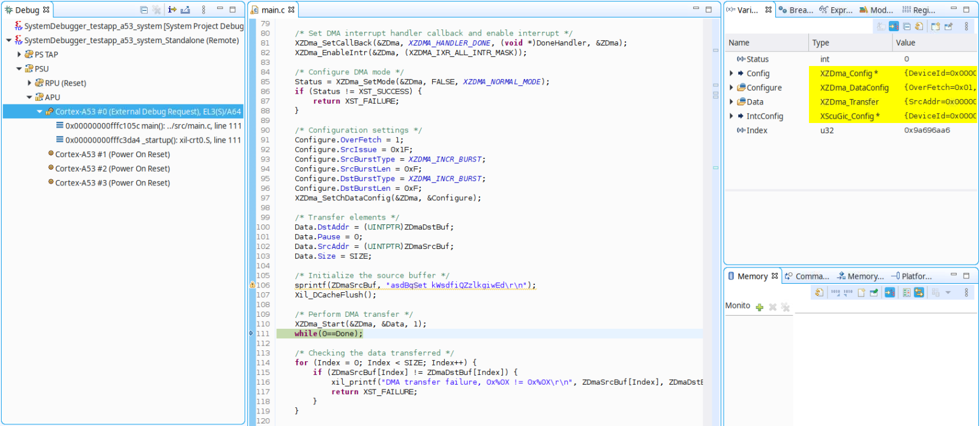Collapse the Cortex-A53 #0 node
This screenshot has height=426, width=980.
pyautogui.click(x=40, y=112)
